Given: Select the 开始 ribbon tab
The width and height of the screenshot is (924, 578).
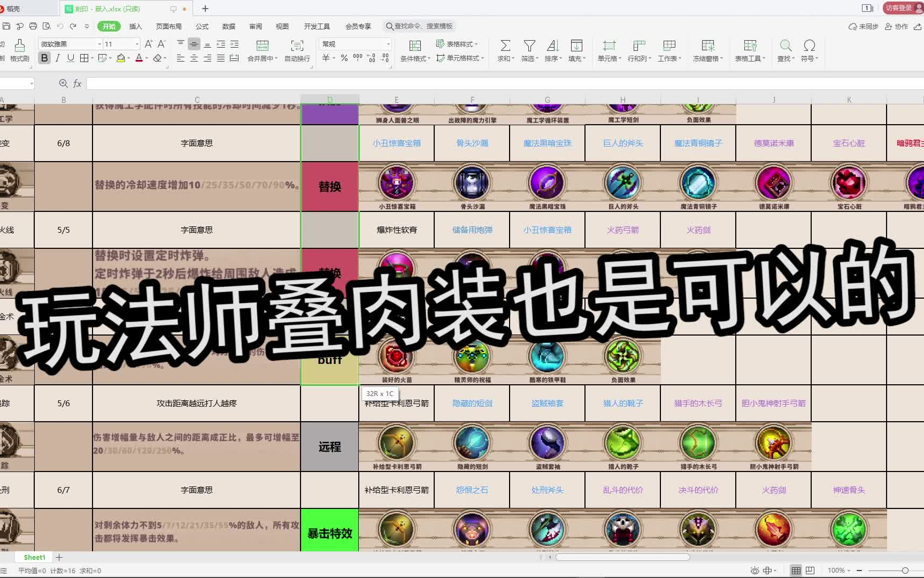Looking at the screenshot, I should 109,26.
